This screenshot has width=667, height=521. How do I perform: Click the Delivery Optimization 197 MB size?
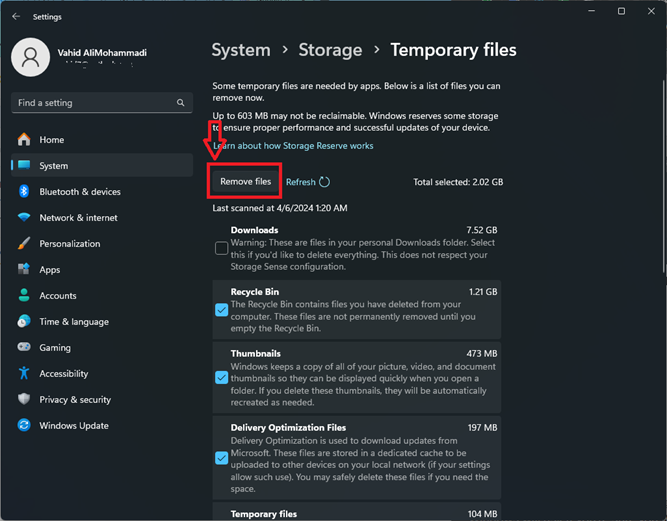pos(482,427)
